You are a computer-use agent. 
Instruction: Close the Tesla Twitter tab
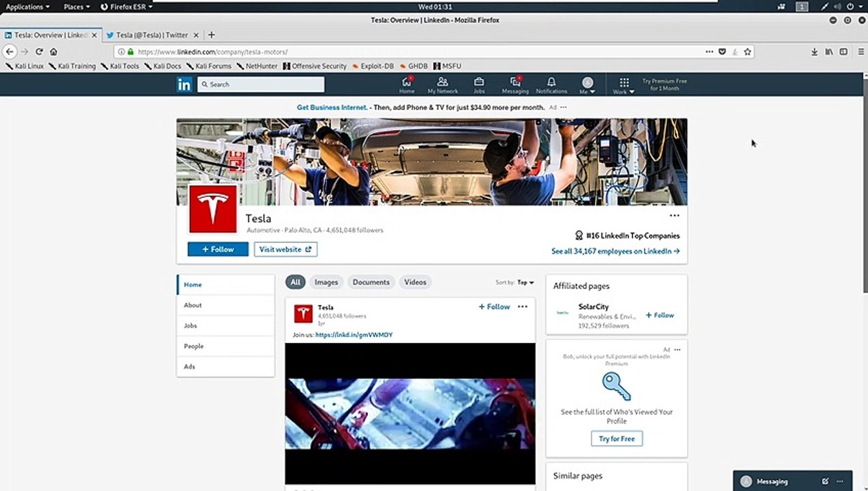(x=196, y=35)
